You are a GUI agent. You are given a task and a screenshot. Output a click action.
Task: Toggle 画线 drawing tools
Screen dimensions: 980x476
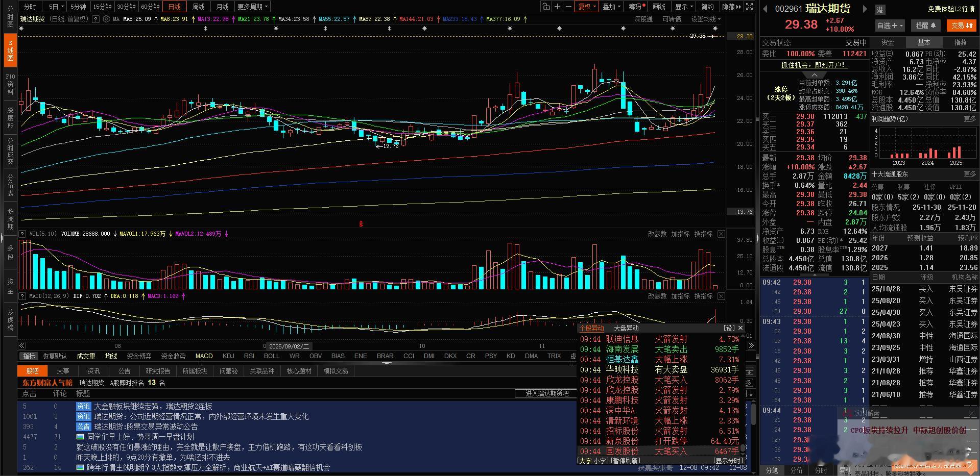pyautogui.click(x=659, y=7)
